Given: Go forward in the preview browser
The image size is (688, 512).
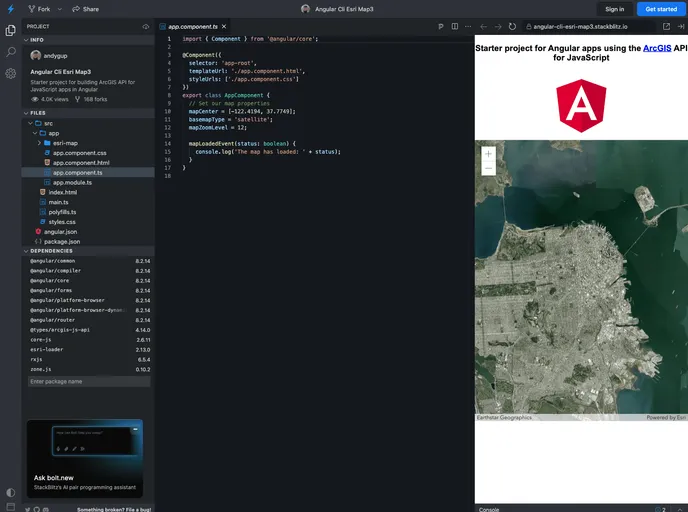Looking at the screenshot, I should pos(498,27).
